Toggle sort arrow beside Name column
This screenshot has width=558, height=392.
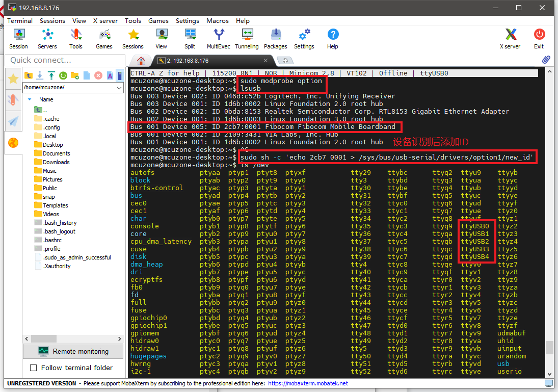[30, 99]
